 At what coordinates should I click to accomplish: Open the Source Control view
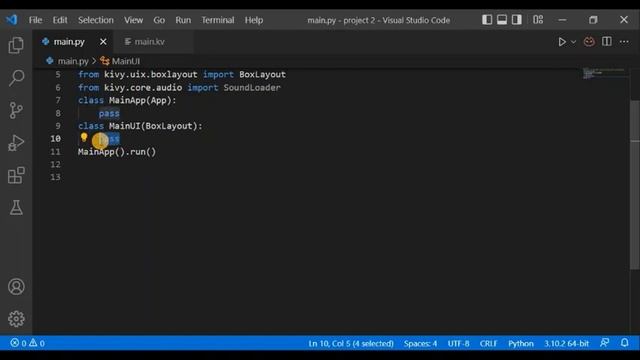[x=16, y=110]
